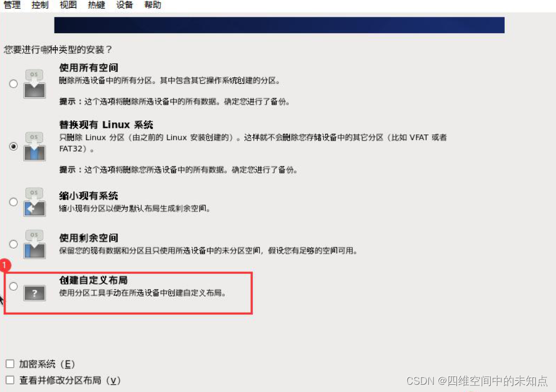Click the Replace Existing Linux System icon
Screen dimensions: 556x392
click(x=34, y=146)
